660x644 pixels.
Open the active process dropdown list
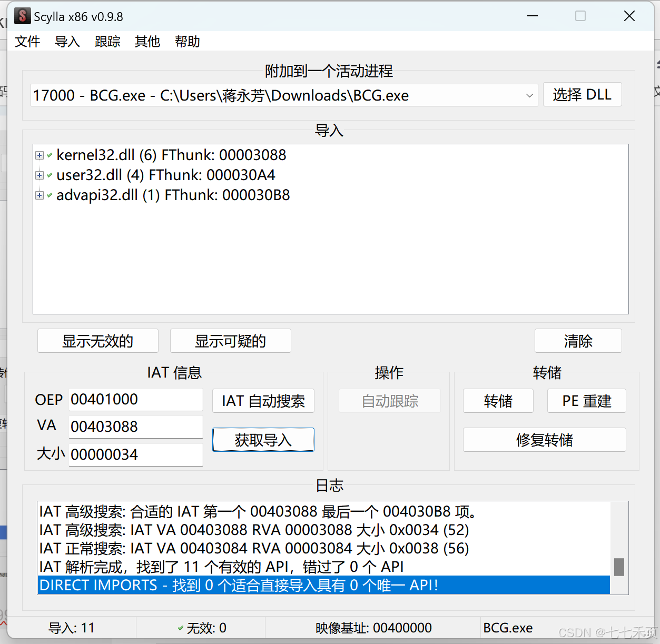(x=529, y=95)
